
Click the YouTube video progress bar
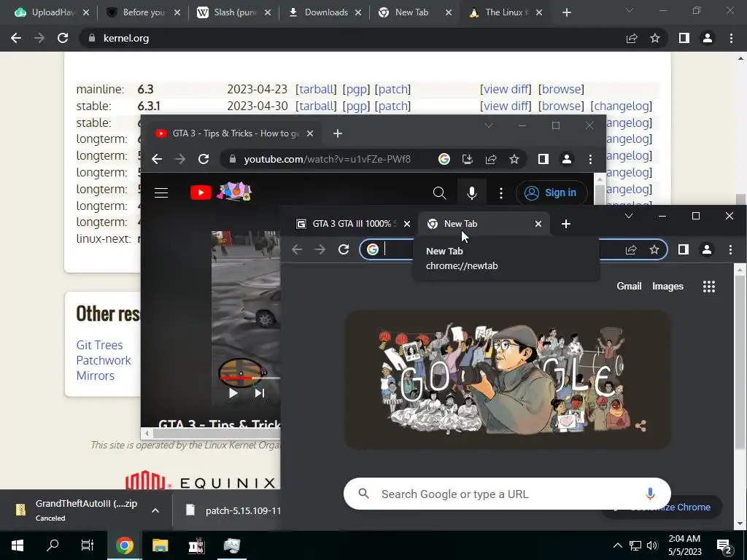(250, 378)
